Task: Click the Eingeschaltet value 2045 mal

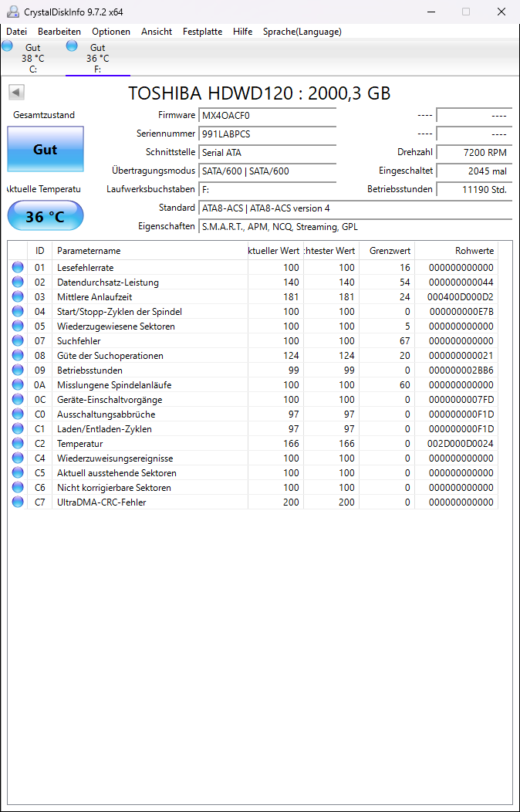Action: pyautogui.click(x=474, y=171)
